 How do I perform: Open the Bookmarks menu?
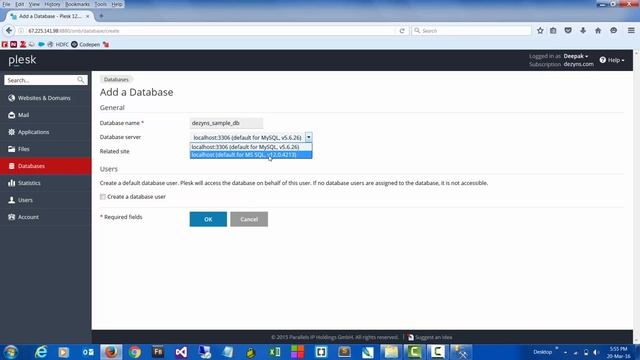77,4
